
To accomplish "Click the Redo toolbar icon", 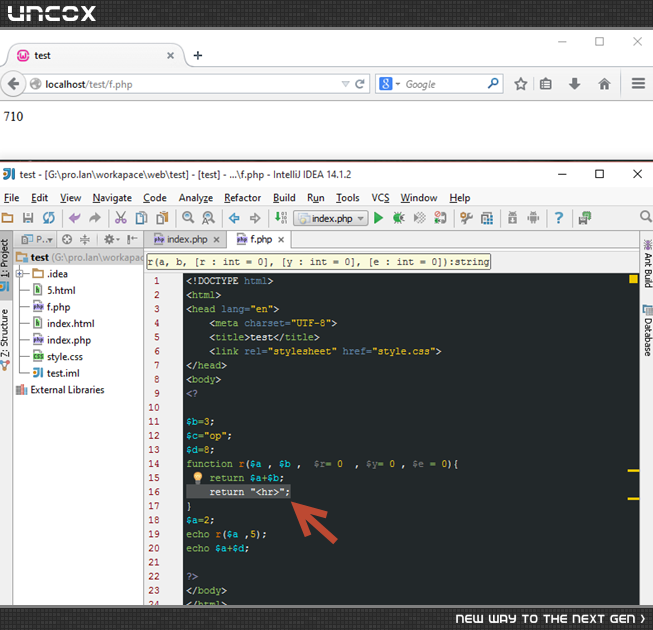I will point(95,217).
